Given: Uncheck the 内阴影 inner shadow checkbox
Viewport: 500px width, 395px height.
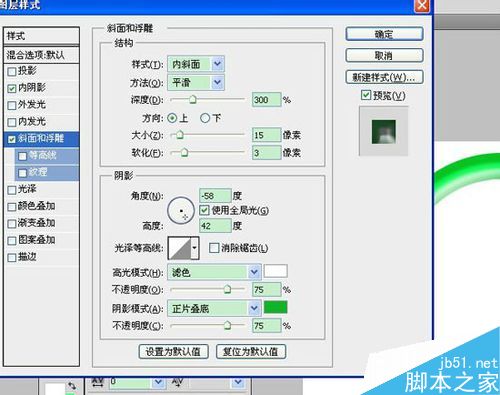Looking at the screenshot, I should 12,88.
